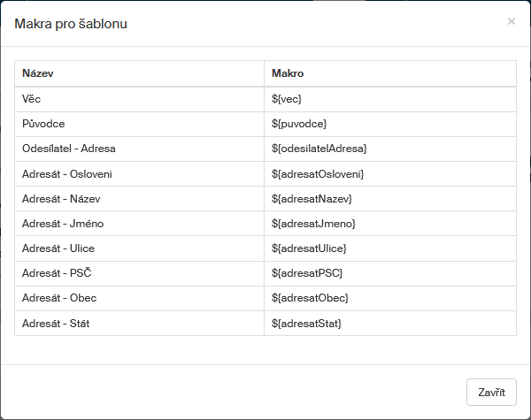Click the ${adresatOsloveni} macro cell
Viewport: 531px width, 420px height.
click(318, 173)
